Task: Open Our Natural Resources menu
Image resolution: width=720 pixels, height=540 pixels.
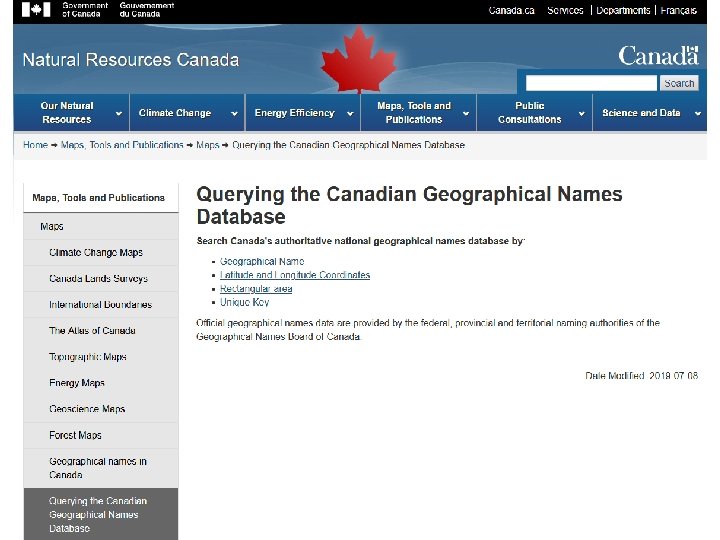Action: (x=72, y=112)
